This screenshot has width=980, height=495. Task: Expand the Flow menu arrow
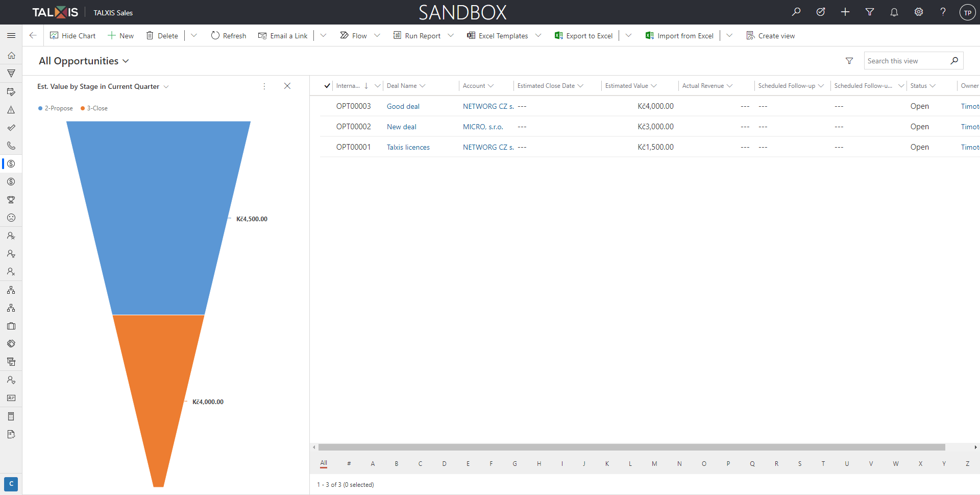tap(377, 35)
